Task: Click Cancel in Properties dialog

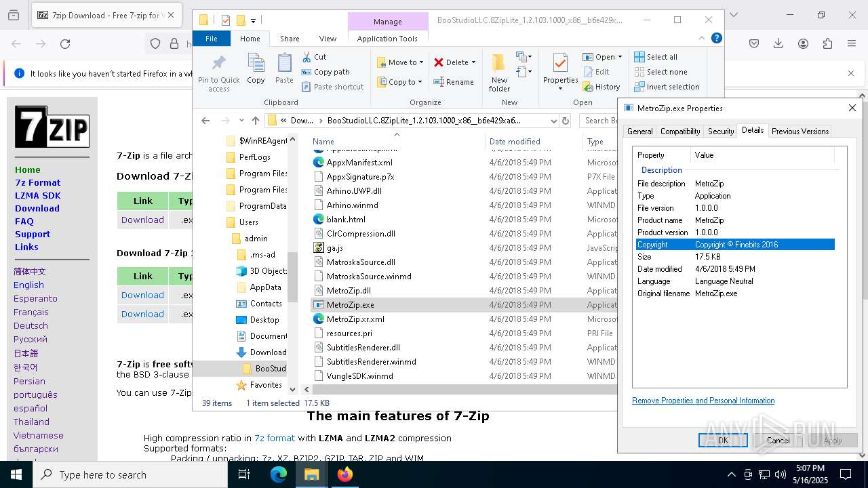Action: click(778, 440)
